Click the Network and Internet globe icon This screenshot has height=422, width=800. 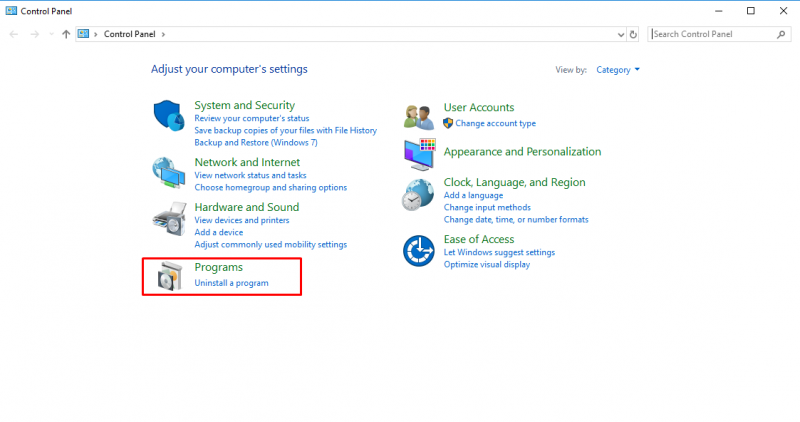pos(169,173)
